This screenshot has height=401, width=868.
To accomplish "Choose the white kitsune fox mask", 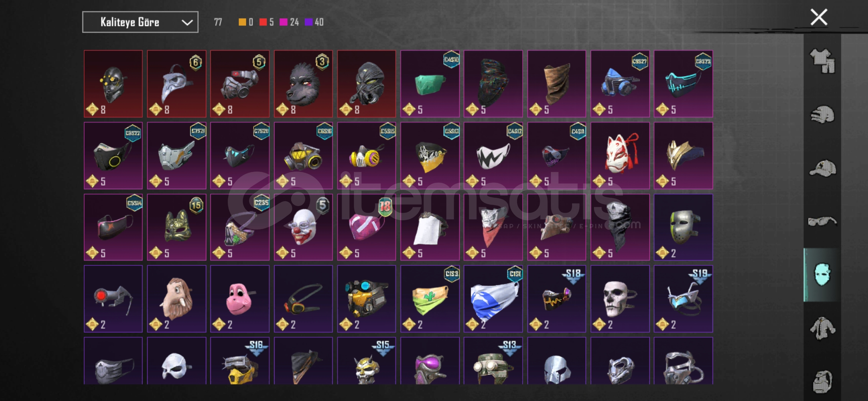I will click(620, 156).
